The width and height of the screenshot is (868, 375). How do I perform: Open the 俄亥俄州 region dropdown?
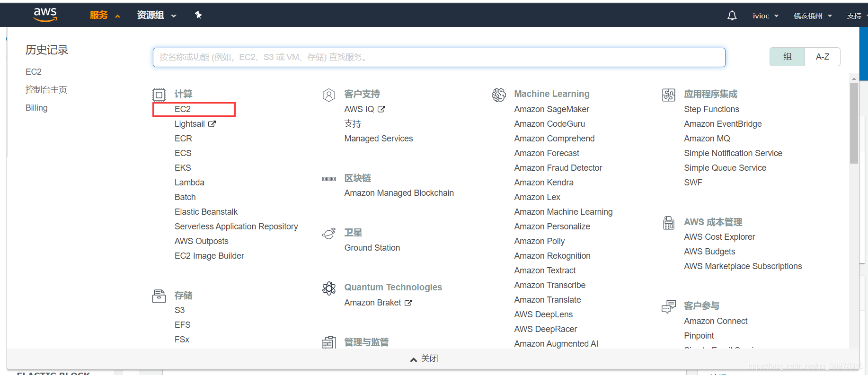click(813, 16)
